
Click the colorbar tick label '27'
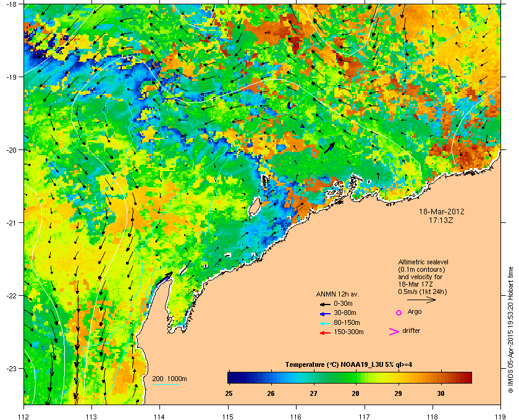[313, 394]
